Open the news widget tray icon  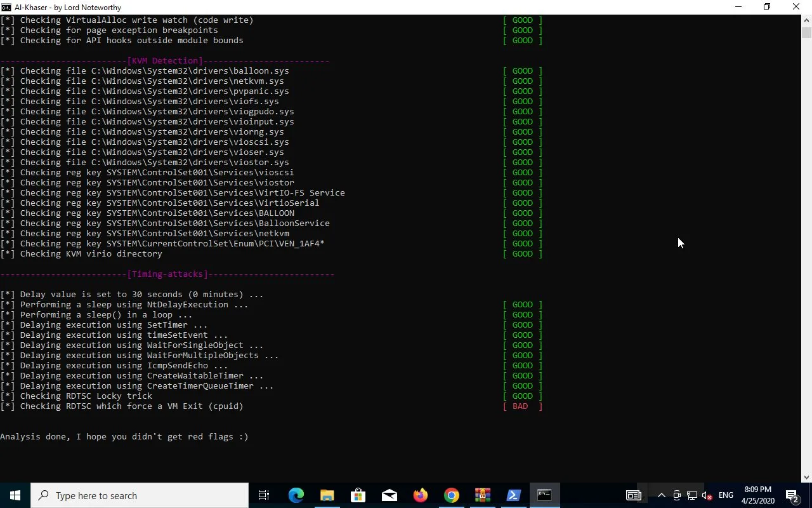point(633,495)
